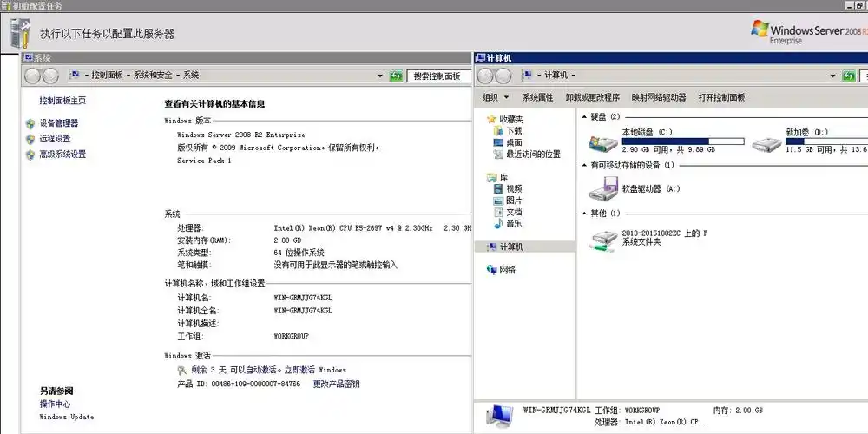868x434 pixels.
Task: Click the C: drive capacity bar
Action: pyautogui.click(x=683, y=141)
